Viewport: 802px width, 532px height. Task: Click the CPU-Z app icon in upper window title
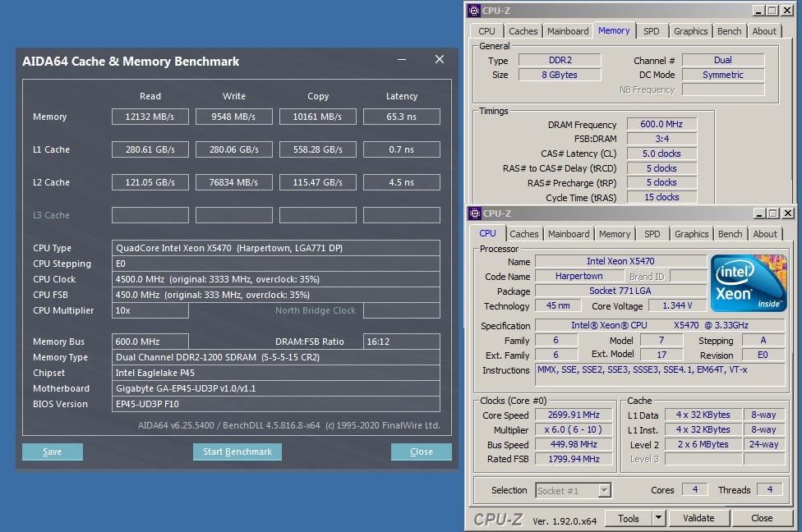tap(474, 10)
